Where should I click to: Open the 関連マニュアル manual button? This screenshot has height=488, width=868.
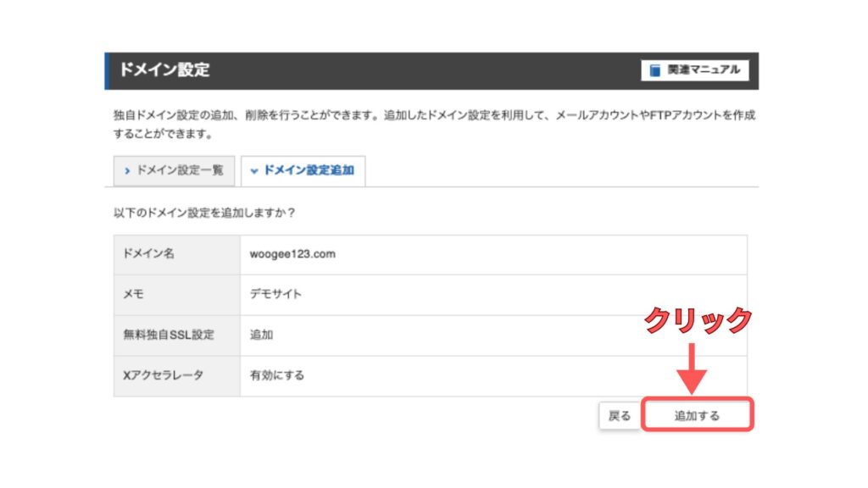[x=695, y=70]
